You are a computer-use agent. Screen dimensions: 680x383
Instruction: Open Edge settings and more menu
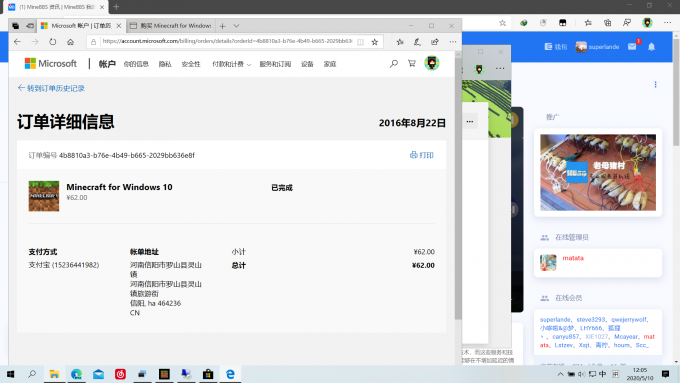pyautogui.click(x=453, y=42)
